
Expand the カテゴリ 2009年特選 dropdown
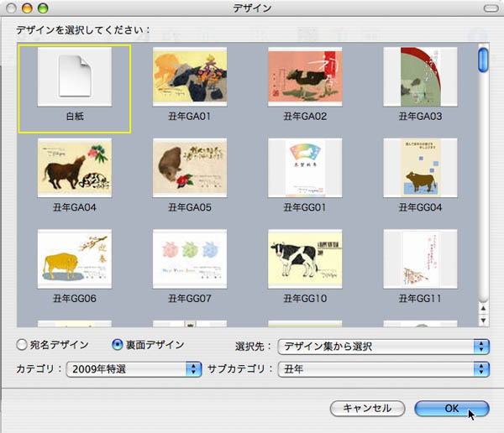click(x=134, y=368)
